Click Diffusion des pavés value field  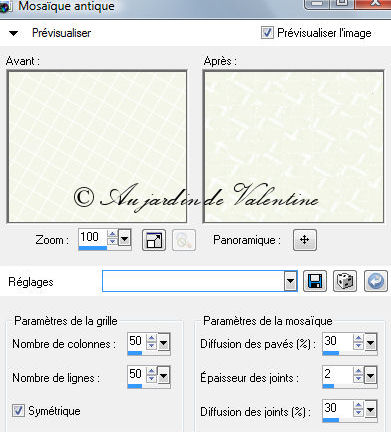(337, 341)
